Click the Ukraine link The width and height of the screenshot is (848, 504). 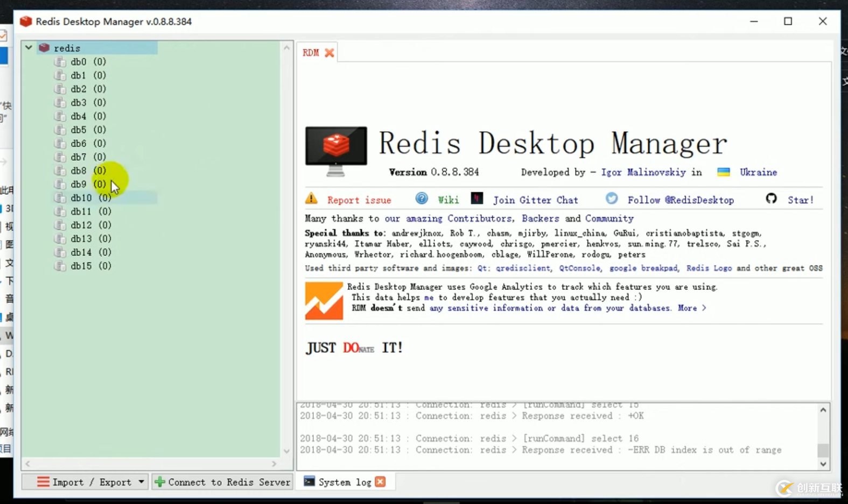point(758,172)
